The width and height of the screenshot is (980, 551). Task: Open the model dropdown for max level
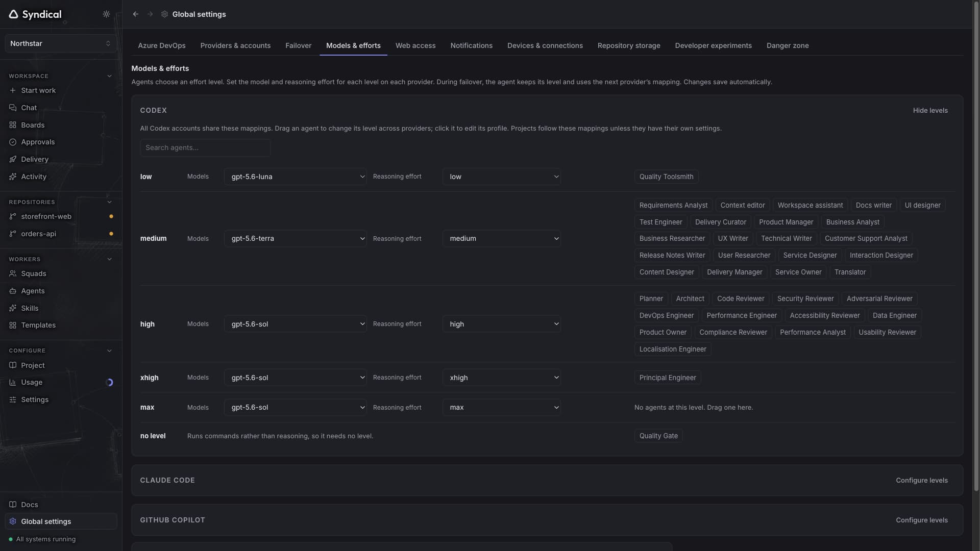click(295, 407)
